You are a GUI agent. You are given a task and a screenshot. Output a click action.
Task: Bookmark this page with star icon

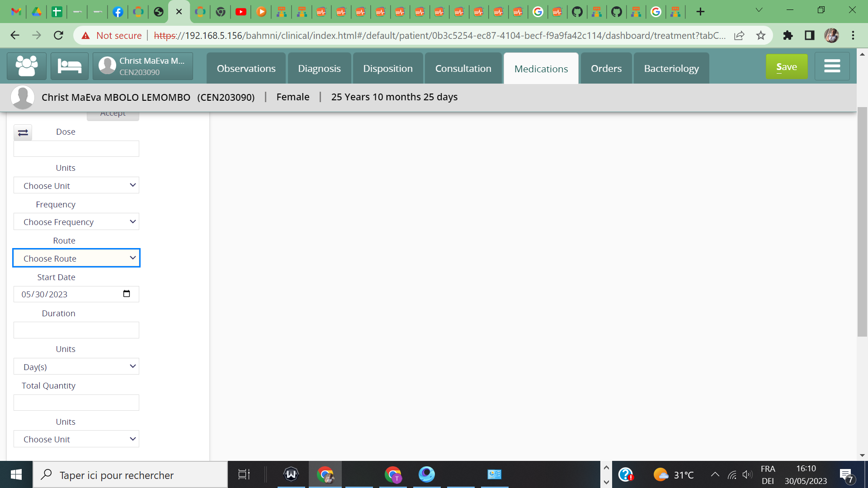click(761, 35)
